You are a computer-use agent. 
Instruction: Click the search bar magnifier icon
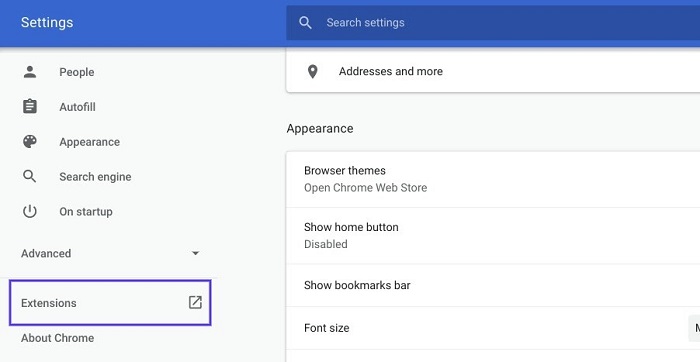point(305,23)
